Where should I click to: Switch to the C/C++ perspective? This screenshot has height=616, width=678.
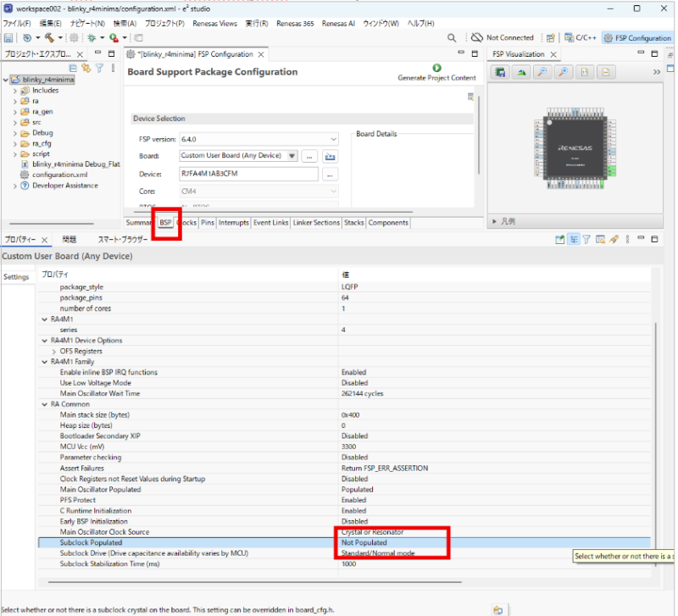tap(581, 38)
